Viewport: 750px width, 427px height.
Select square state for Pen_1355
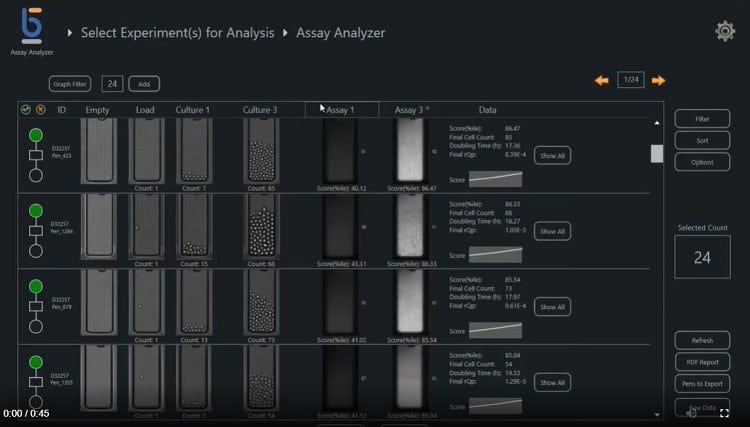pos(36,382)
